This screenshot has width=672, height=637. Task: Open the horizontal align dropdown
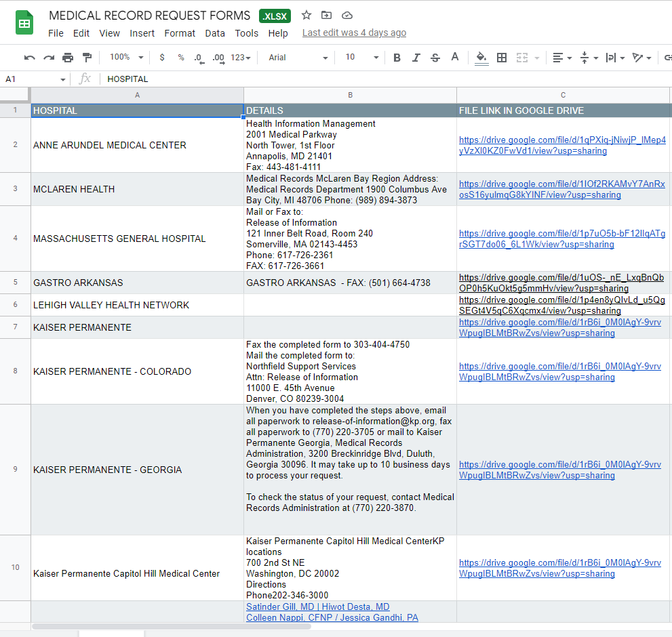[562, 58]
